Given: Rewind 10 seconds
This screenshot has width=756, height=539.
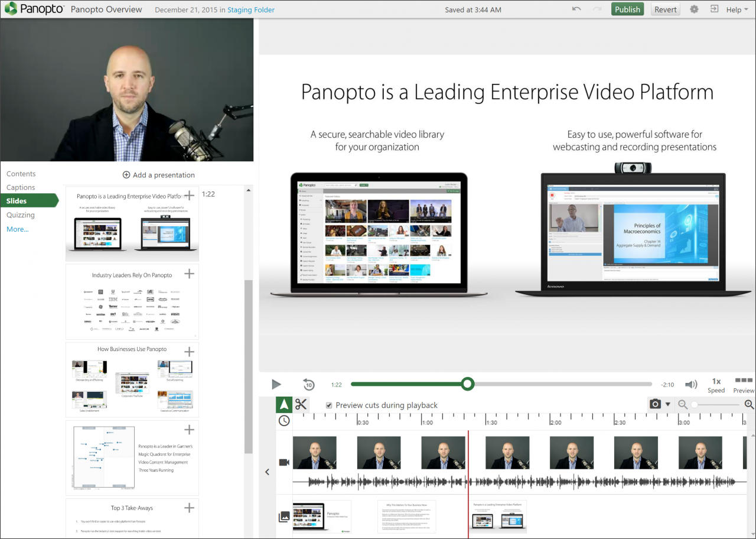Looking at the screenshot, I should click(309, 385).
